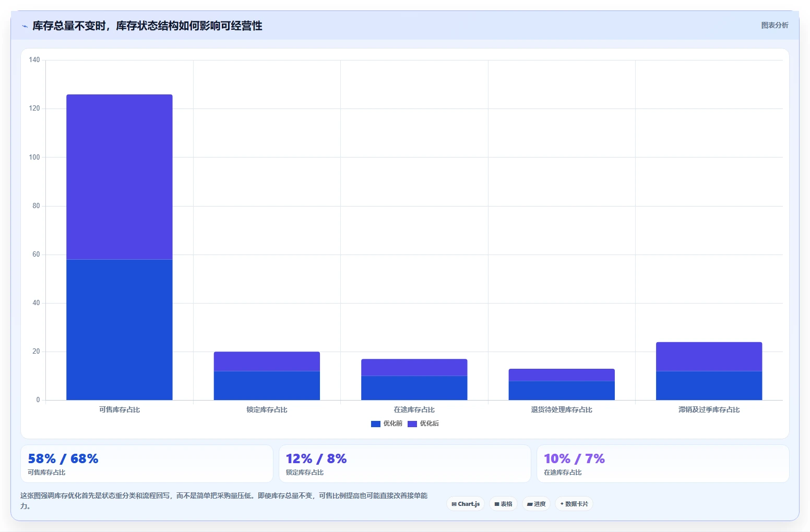Click the 滞销及过季库存占比 bar

pos(709,371)
